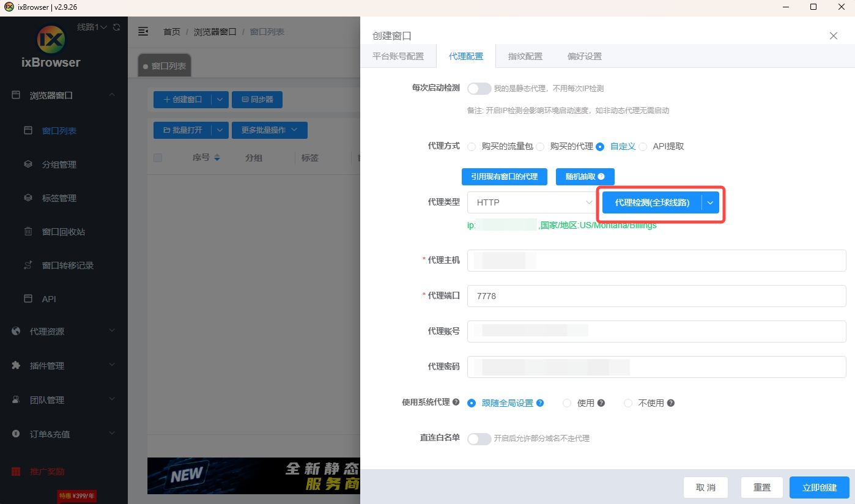Switch to 指纹配置 tab
Viewport: 855px width, 504px height.
point(525,56)
